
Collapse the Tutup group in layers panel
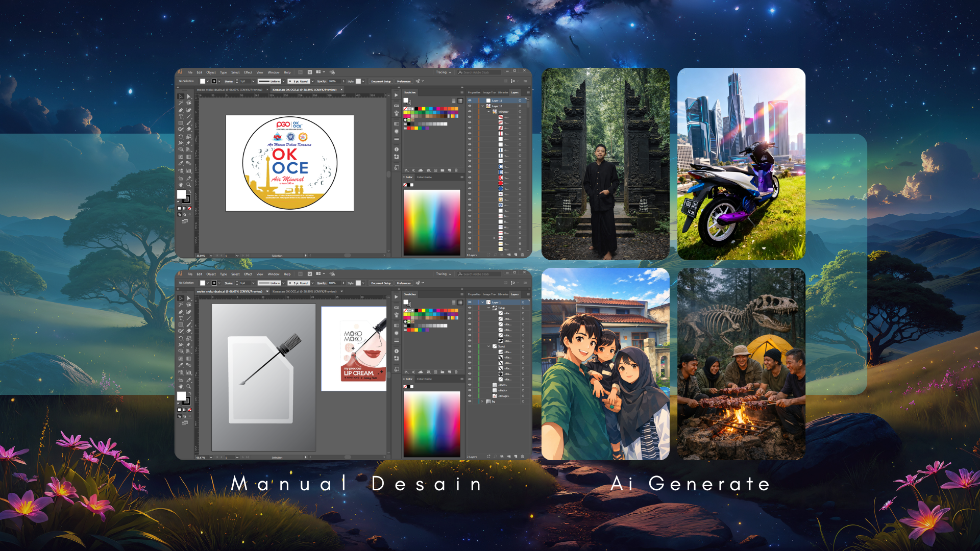coord(488,308)
